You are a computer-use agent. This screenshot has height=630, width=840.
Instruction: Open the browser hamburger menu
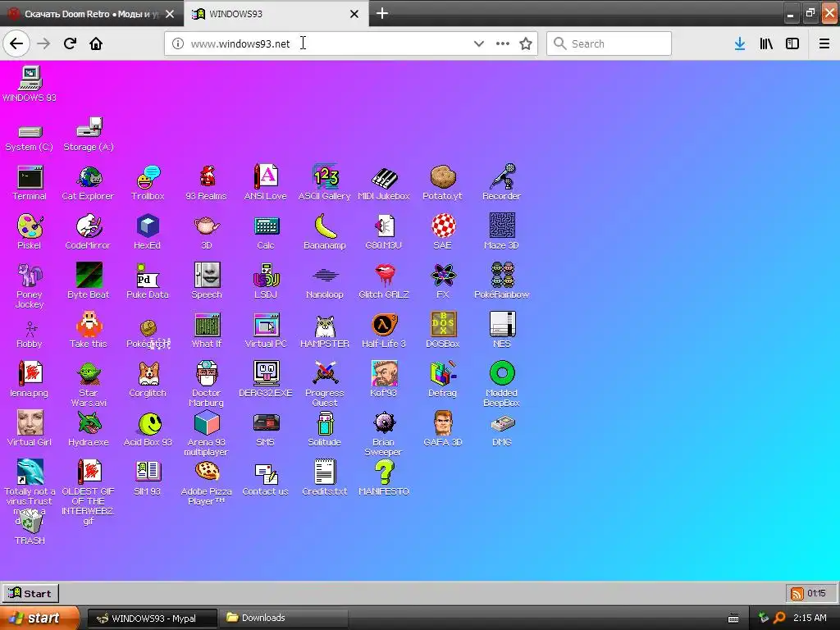point(824,44)
